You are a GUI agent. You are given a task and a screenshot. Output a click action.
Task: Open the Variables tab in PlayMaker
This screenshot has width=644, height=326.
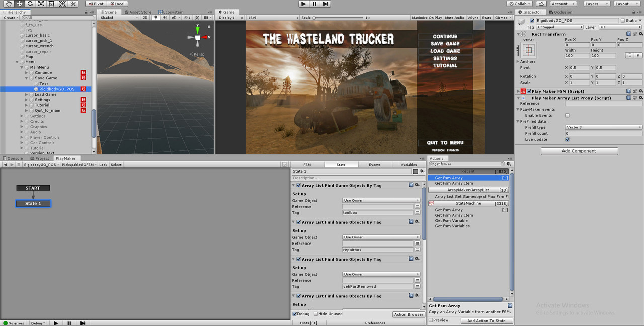409,164
